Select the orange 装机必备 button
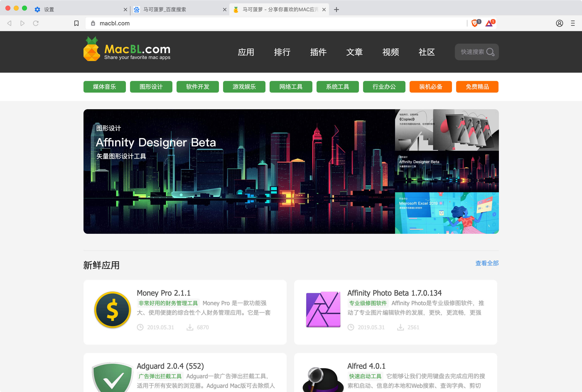This screenshot has height=392, width=582. pyautogui.click(x=431, y=87)
